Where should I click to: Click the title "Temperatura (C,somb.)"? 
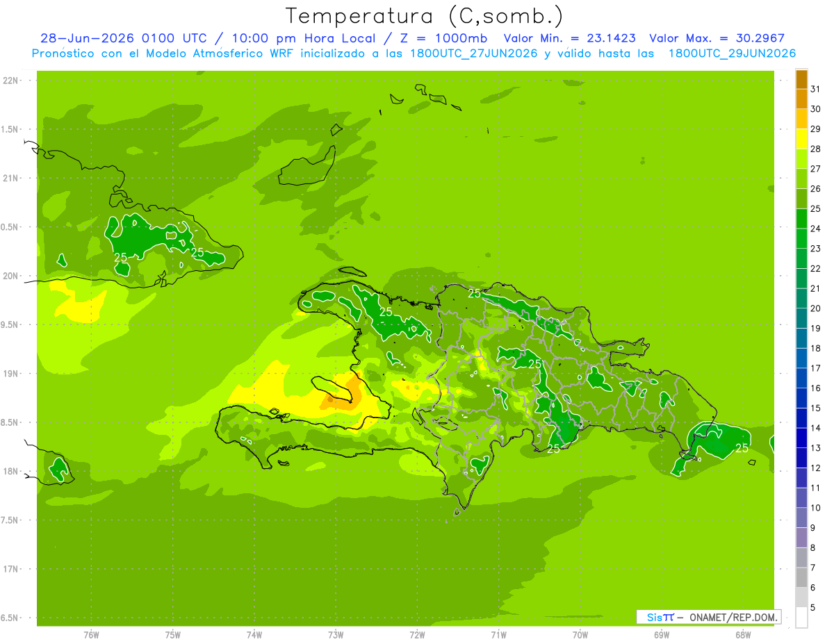(x=424, y=17)
